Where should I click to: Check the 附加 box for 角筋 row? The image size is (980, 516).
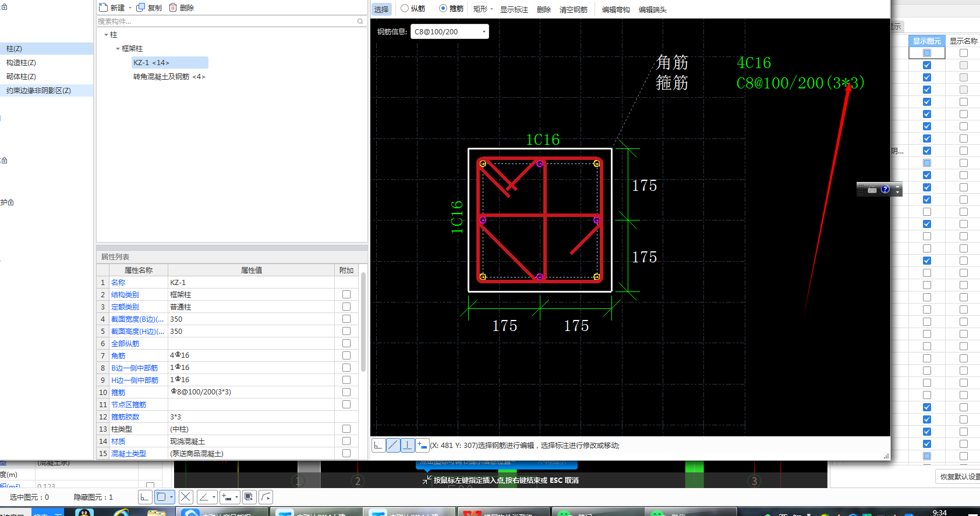[346, 355]
